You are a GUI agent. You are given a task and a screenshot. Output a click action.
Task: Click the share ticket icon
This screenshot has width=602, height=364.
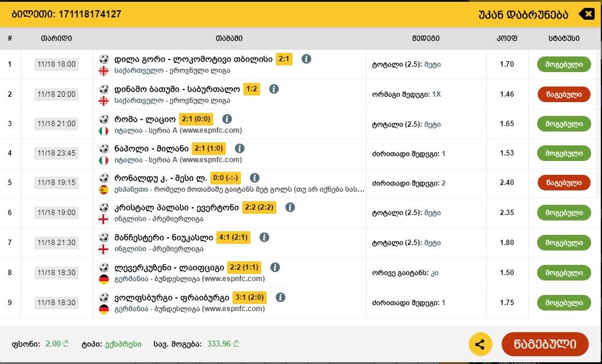(480, 344)
